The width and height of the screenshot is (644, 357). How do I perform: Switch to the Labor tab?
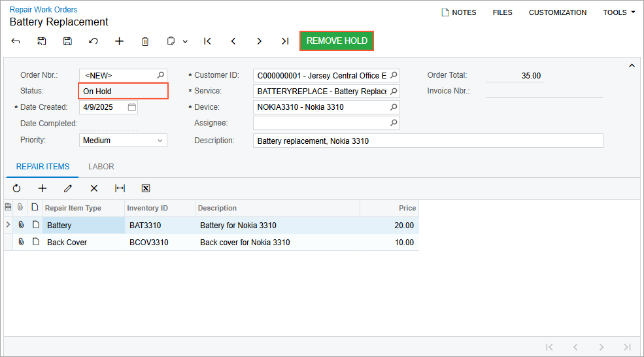[101, 167]
